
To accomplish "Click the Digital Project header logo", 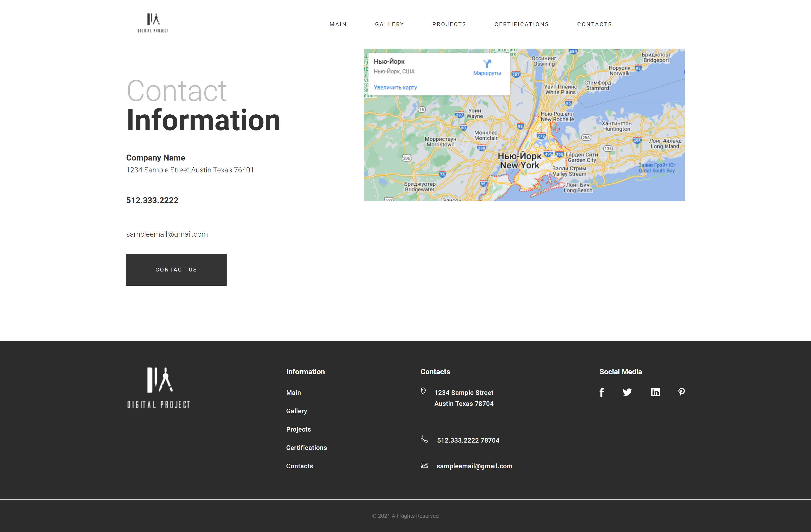I will tap(153, 23).
